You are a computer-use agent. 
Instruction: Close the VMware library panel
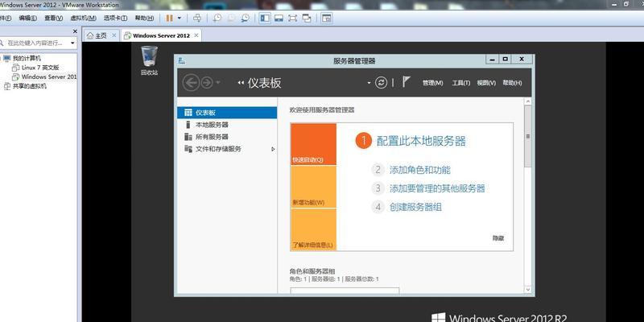coord(75,31)
